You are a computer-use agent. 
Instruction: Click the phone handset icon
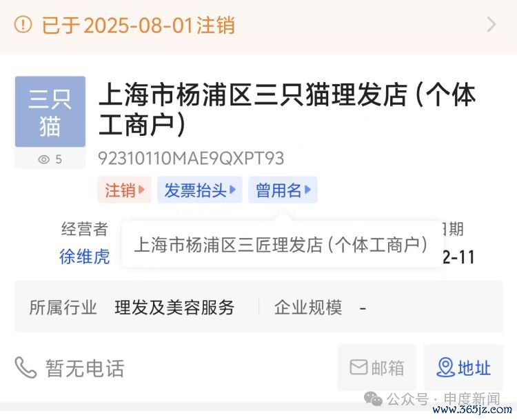click(26, 368)
